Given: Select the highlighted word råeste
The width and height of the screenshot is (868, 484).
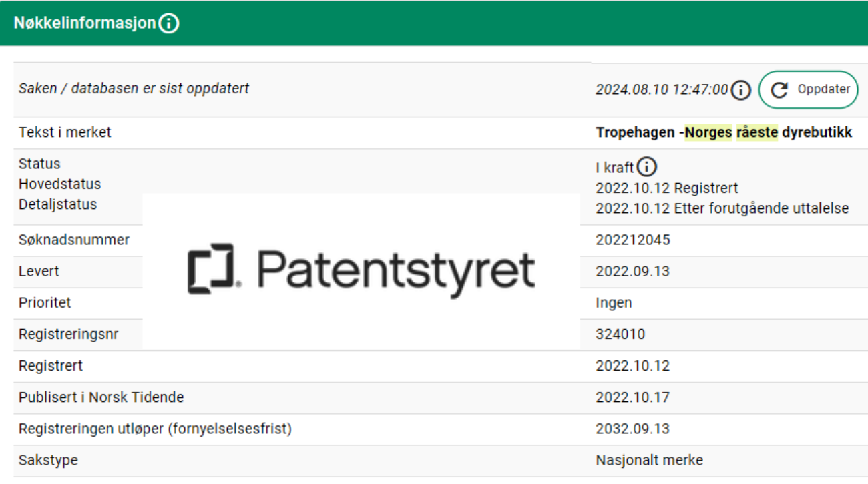Looking at the screenshot, I should (x=757, y=132).
